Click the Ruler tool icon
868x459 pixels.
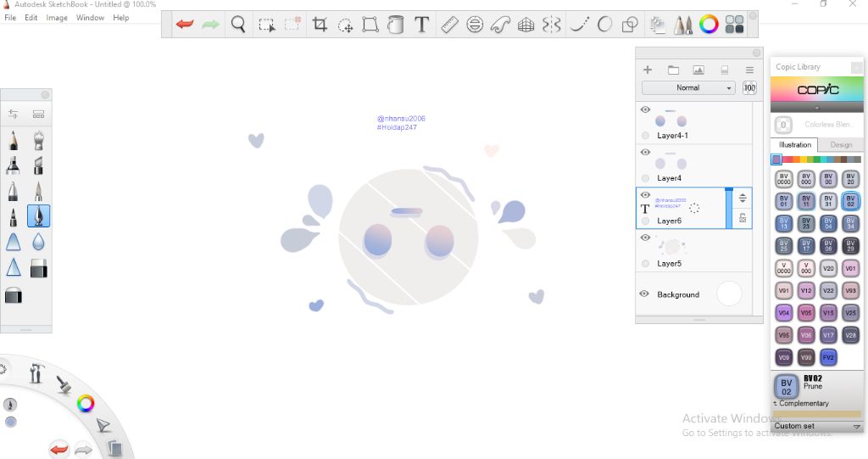point(449,25)
